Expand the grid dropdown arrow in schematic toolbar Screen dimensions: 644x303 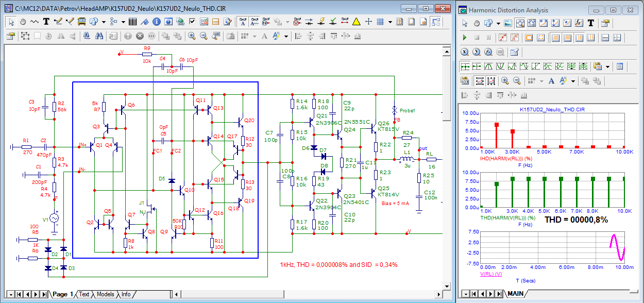point(390,22)
